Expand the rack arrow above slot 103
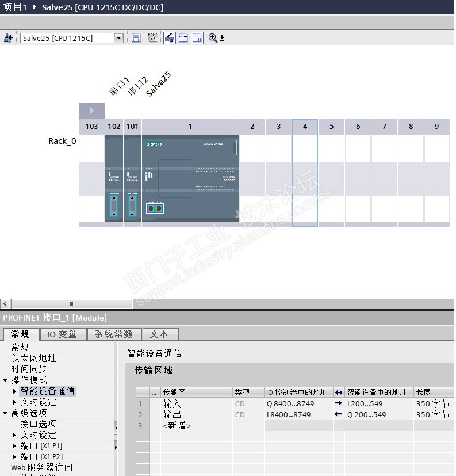The height and width of the screenshot is (476, 456). coord(91,111)
